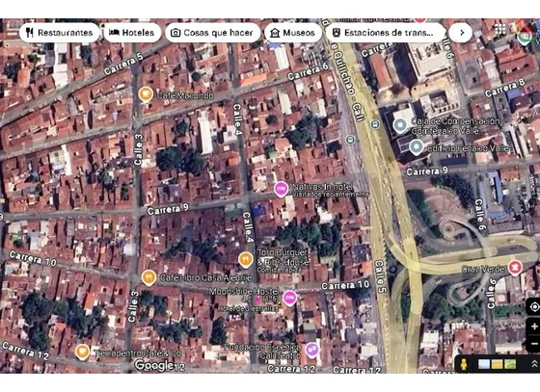Select Fundación Escénica Cali Teatro pin

312,350
